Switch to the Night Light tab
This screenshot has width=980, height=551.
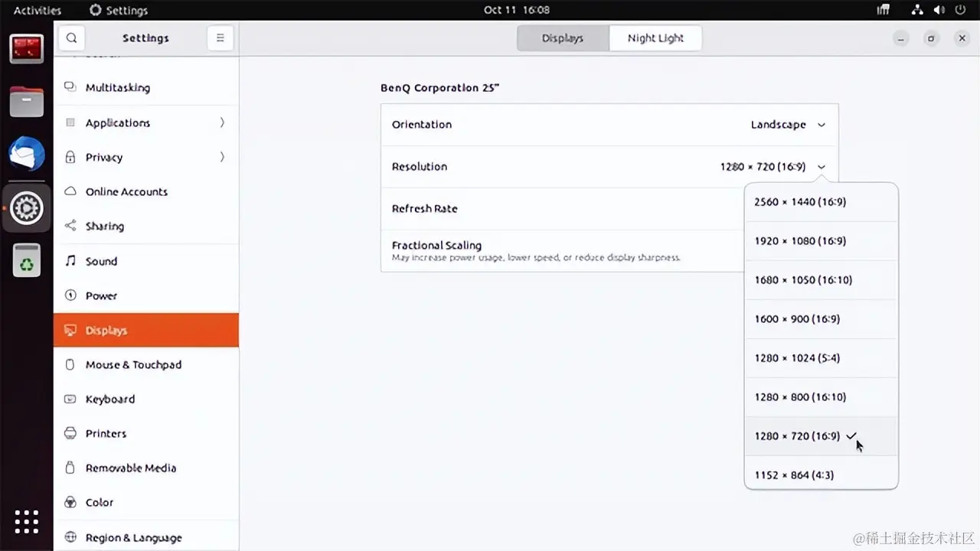tap(655, 38)
